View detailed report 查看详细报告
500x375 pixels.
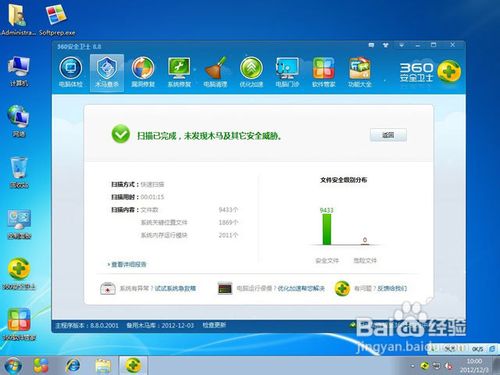(129, 264)
